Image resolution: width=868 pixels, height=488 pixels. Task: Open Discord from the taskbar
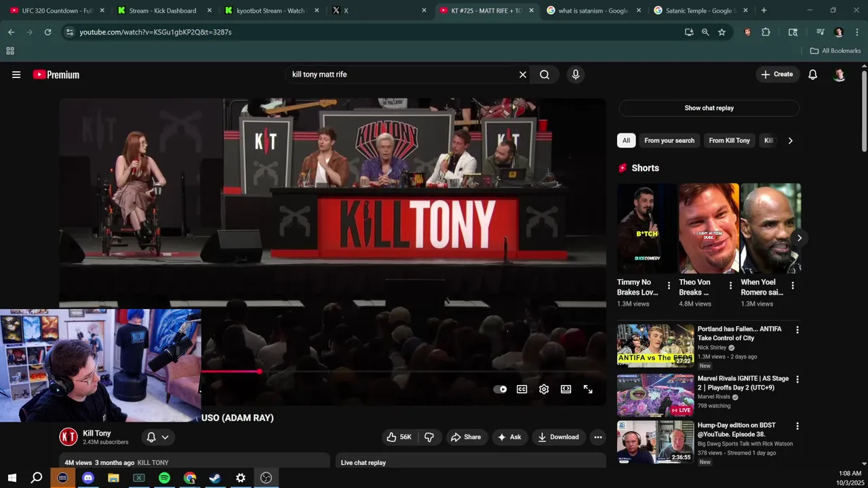[88, 478]
